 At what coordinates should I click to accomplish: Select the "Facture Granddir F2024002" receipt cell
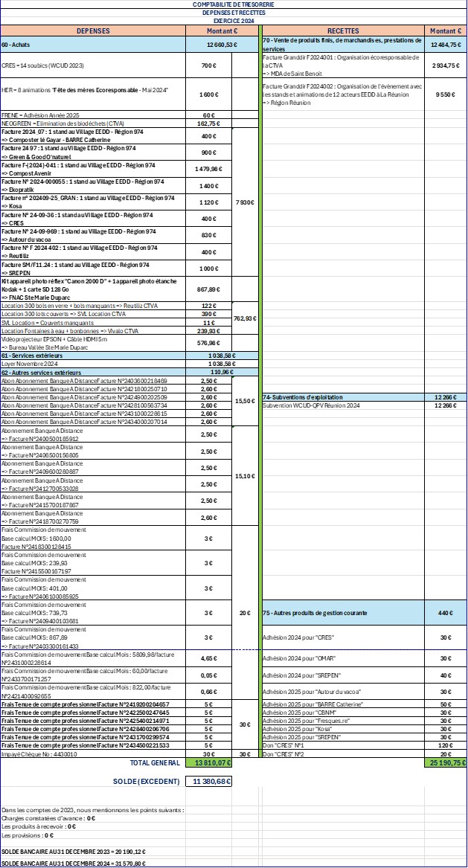[343, 94]
